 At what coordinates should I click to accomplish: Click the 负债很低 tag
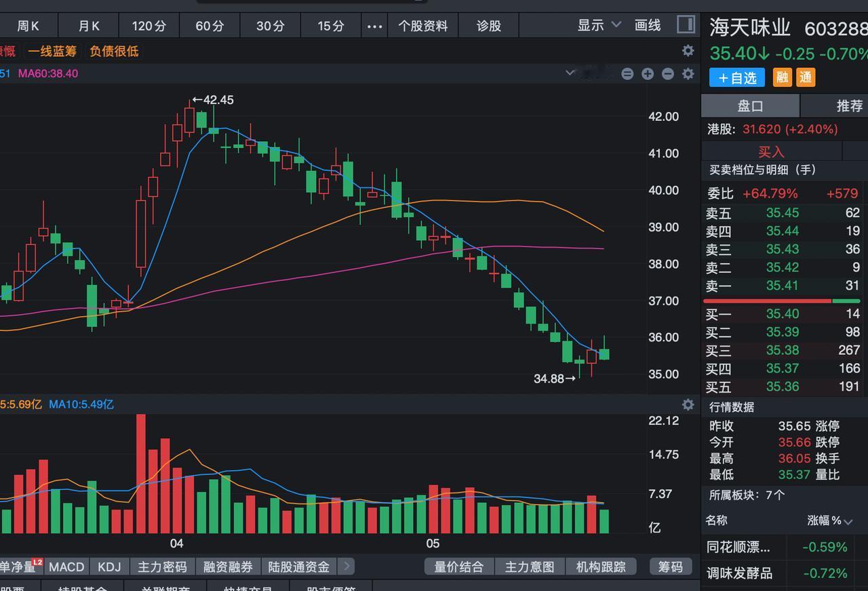114,51
